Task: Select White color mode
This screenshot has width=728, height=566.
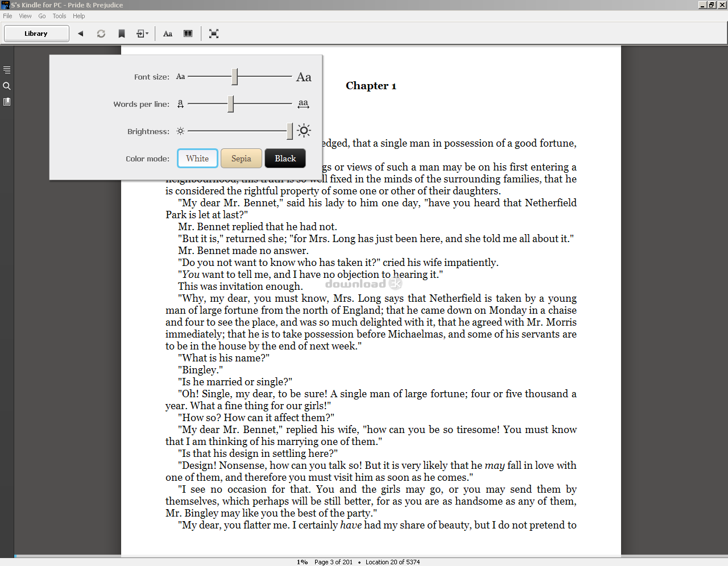Action: [x=197, y=159]
